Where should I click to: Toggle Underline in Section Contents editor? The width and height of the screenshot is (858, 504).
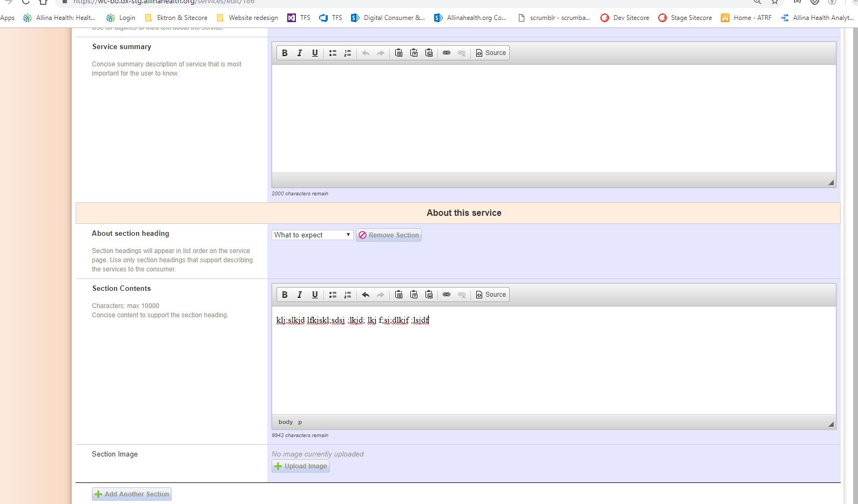coord(315,295)
